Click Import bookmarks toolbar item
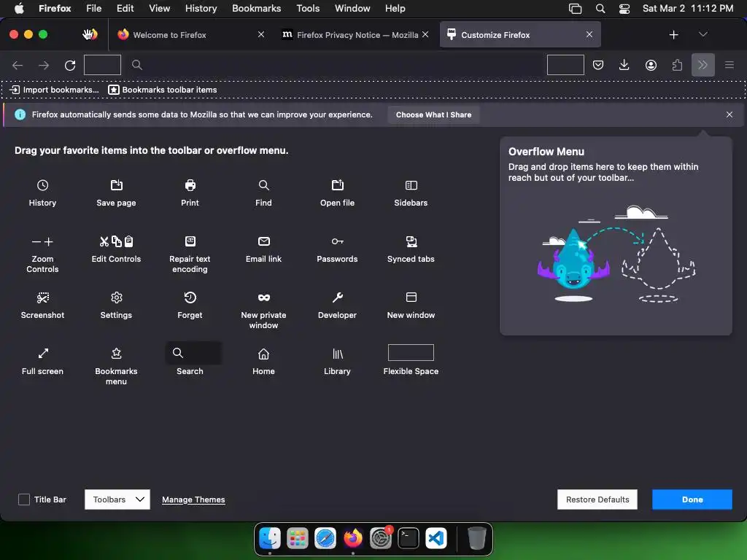The width and height of the screenshot is (747, 560). coord(54,90)
